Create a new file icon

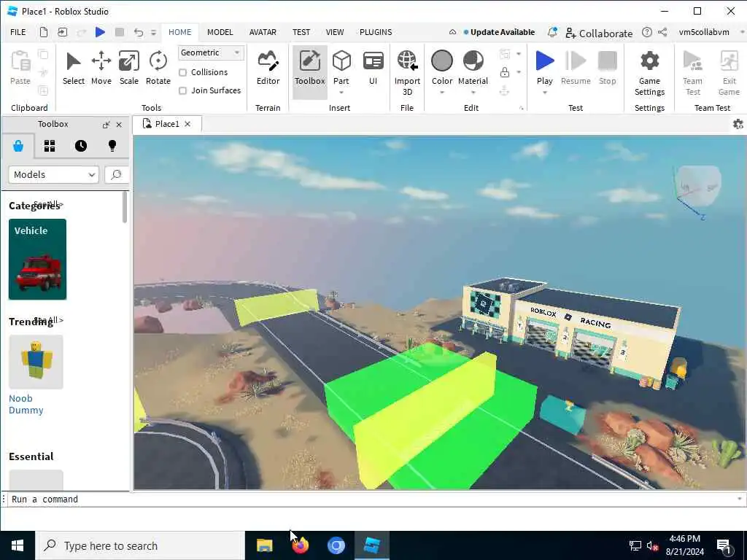coord(43,32)
